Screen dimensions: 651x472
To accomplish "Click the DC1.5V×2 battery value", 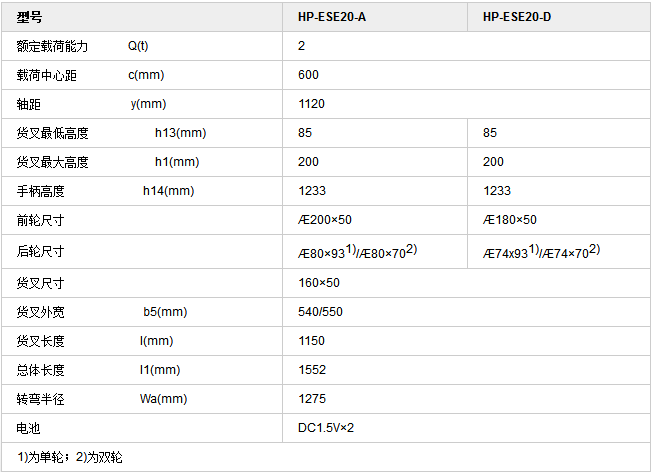I will click(x=326, y=428).
